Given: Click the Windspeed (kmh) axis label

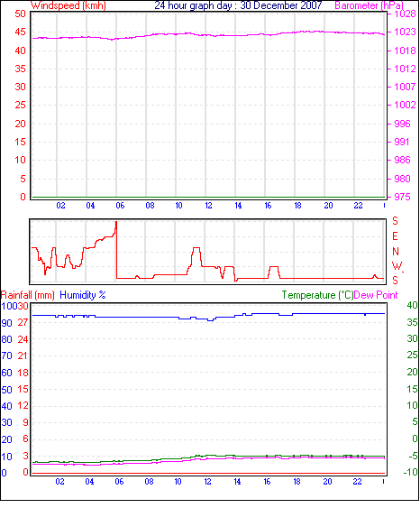Looking at the screenshot, I should [68, 5].
